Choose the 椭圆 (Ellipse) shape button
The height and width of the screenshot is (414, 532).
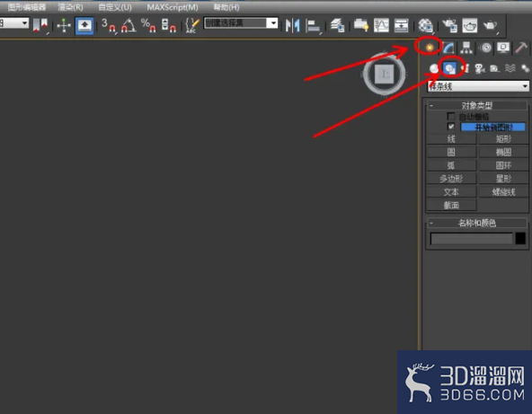[503, 152]
